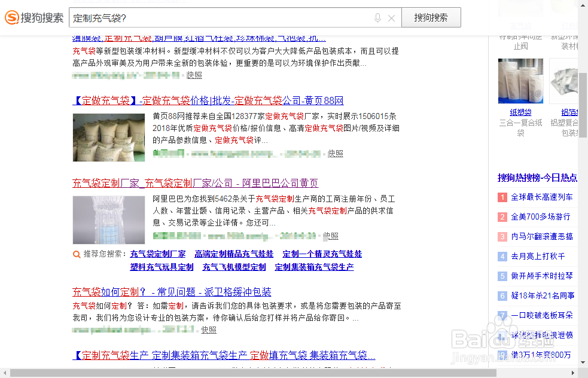
Task: Click the microphone voice search icon
Action: (377, 17)
